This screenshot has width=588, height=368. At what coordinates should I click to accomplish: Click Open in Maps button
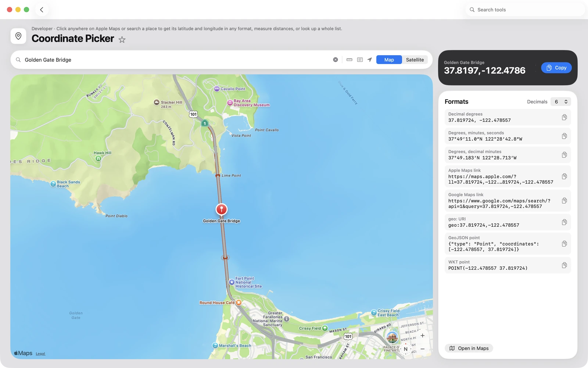tap(469, 348)
